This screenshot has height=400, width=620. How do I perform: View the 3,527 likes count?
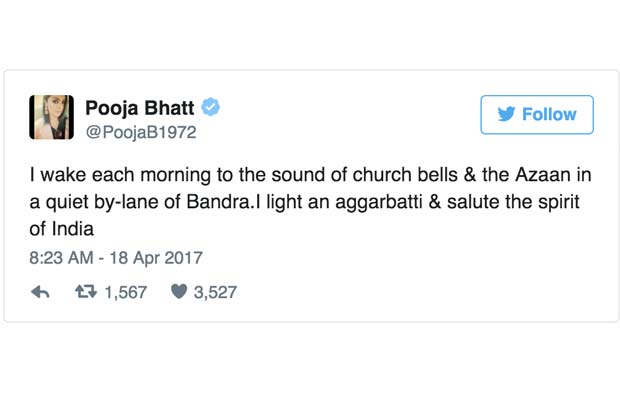[x=215, y=292]
